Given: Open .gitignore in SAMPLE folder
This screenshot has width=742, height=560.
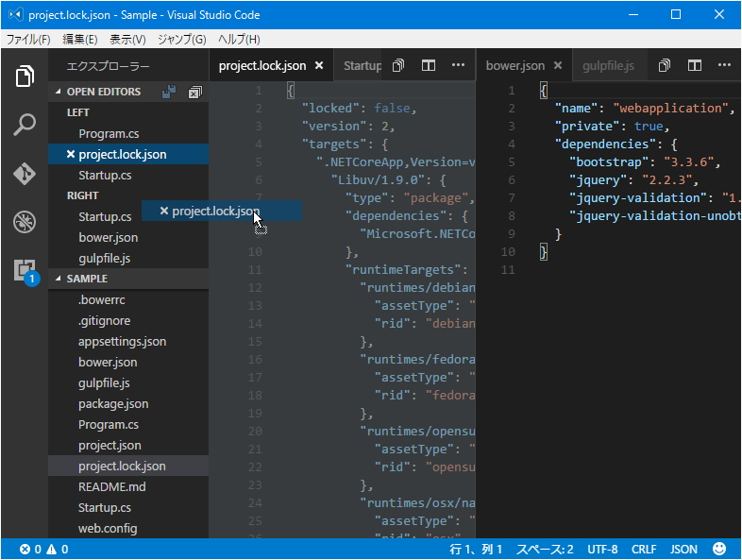Looking at the screenshot, I should pyautogui.click(x=128, y=320).
